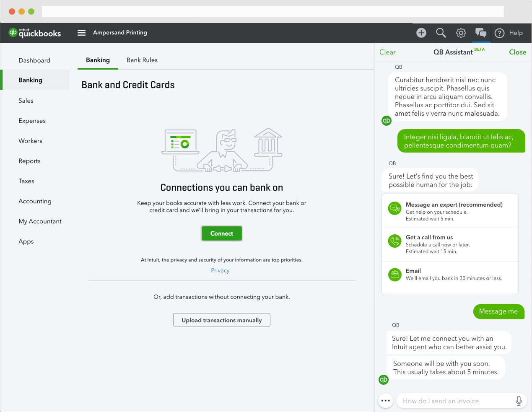Click Upload transactions manually button
This screenshot has height=412, width=532.
[222, 320]
